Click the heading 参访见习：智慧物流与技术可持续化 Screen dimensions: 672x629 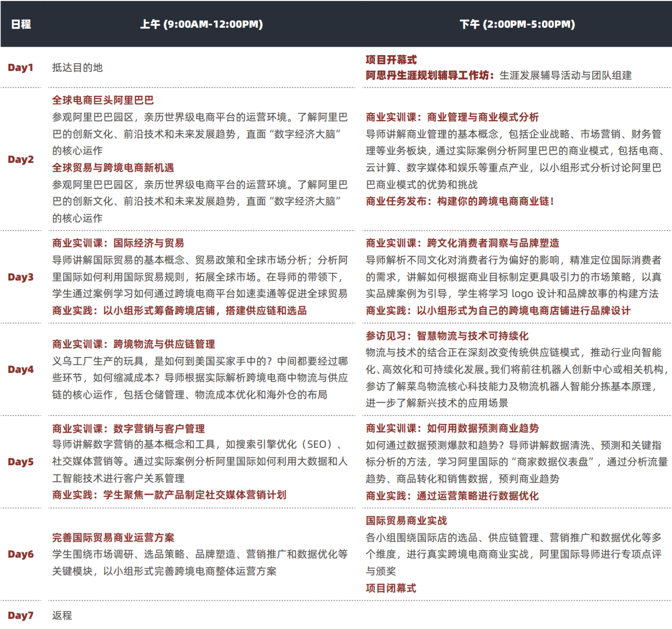447,336
